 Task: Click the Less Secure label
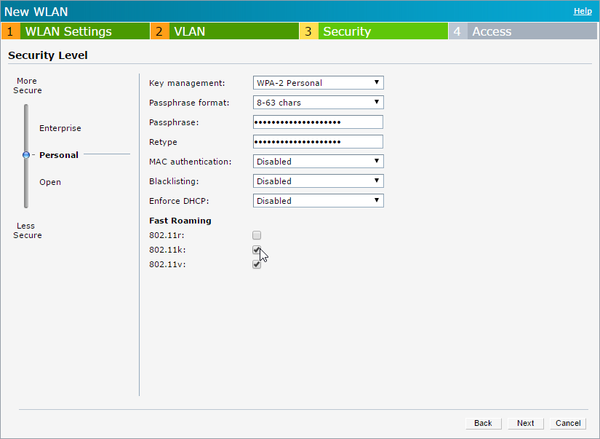click(x=27, y=230)
